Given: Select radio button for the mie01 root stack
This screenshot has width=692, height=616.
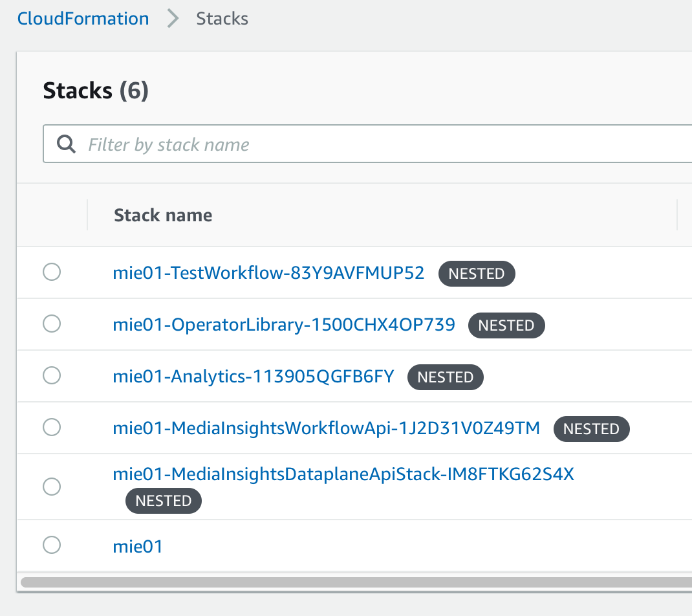Looking at the screenshot, I should click(x=52, y=545).
